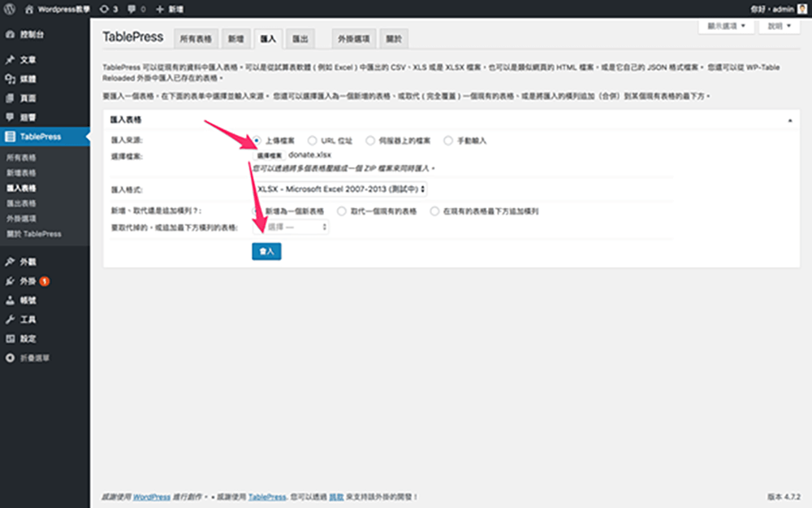Click the plus New item in admin bar

tap(169, 9)
